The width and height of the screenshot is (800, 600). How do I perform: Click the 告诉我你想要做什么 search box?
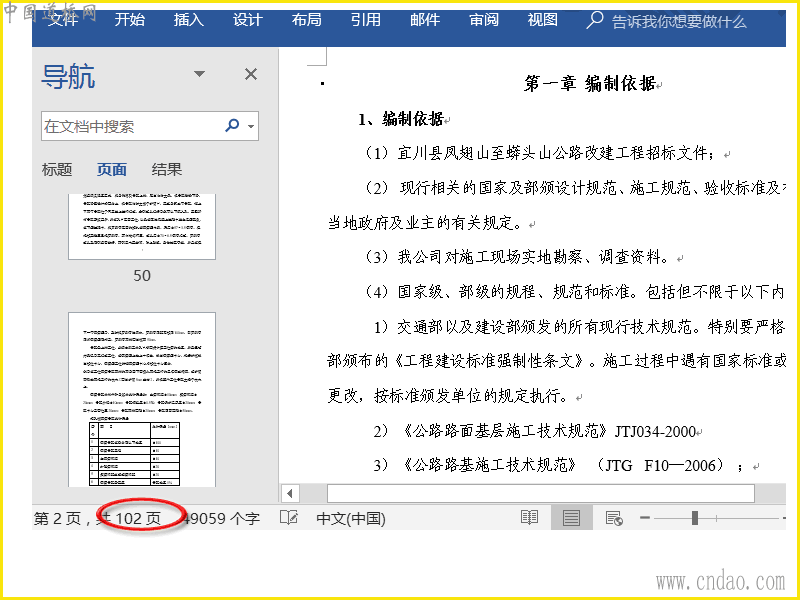tap(679, 21)
